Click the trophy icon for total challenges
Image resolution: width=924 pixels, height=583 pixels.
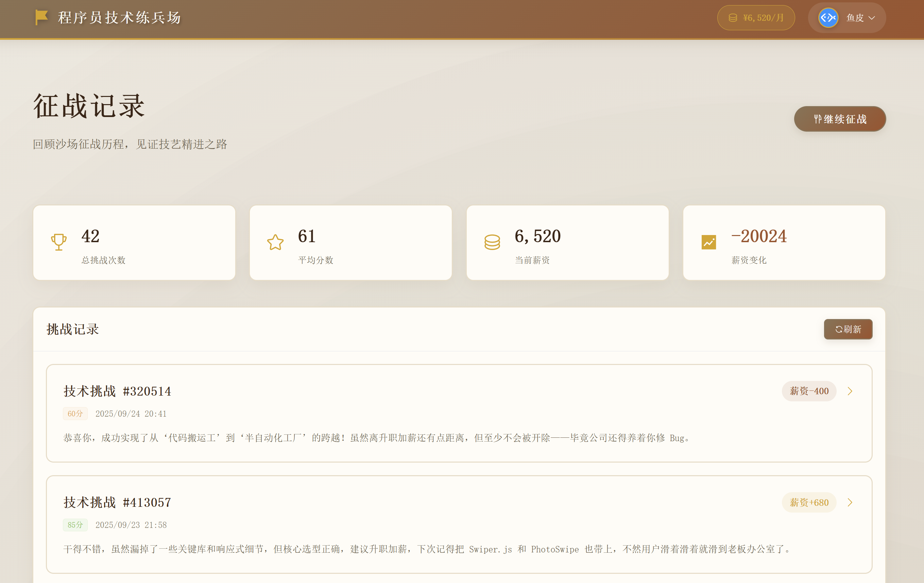tap(59, 242)
